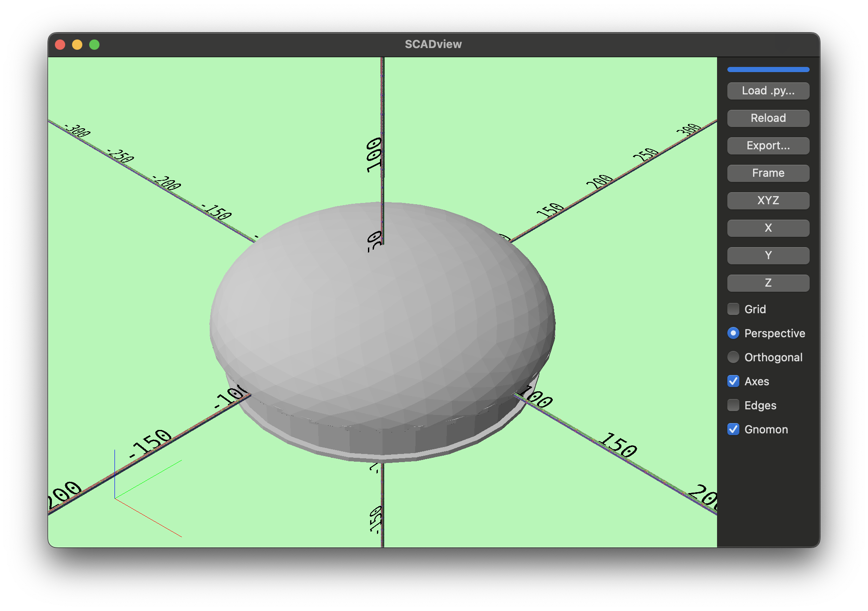
Task: Click the SCADview window title
Action: [x=433, y=44]
